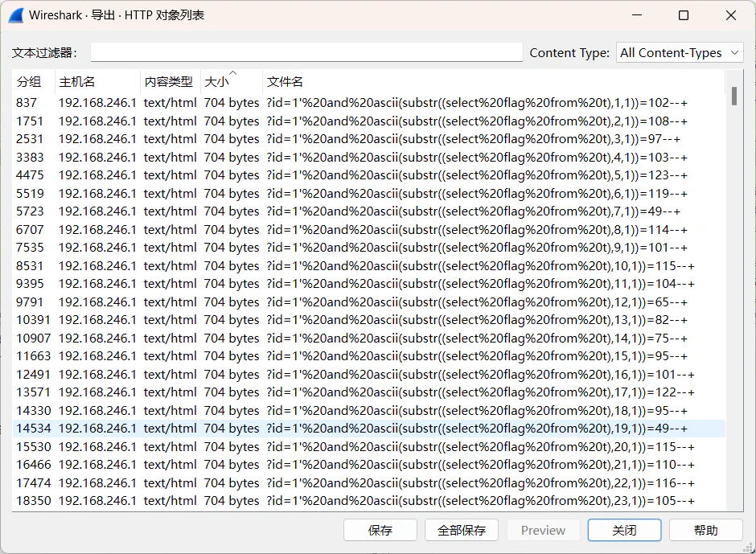The image size is (756, 554).
Task: Sort by the 主机名 column header
Action: tap(98, 81)
